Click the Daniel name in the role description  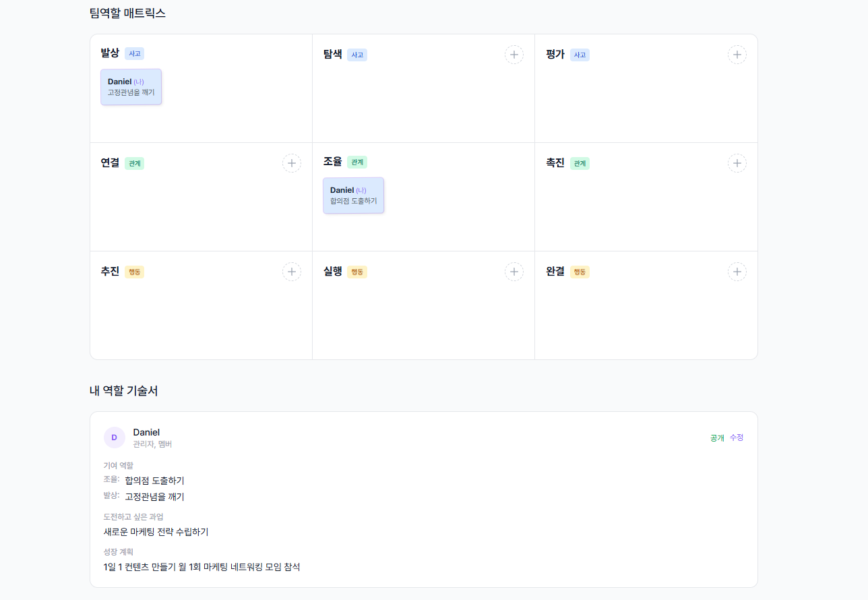pyautogui.click(x=146, y=432)
